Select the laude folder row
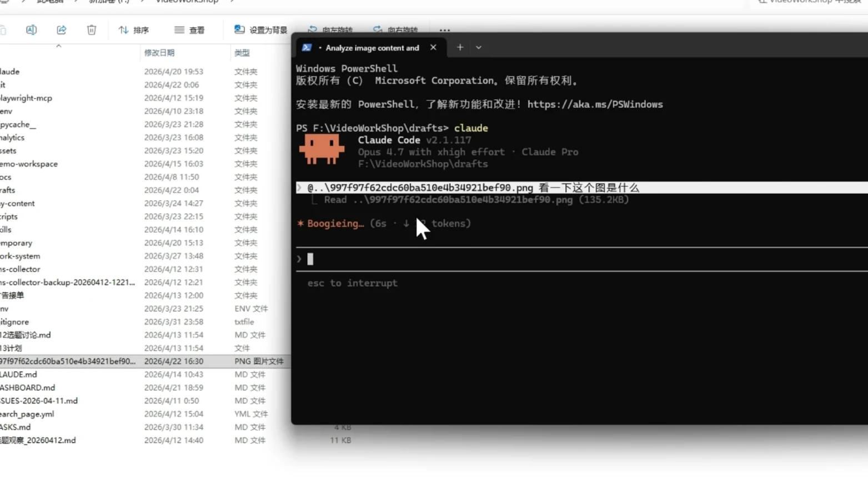Image resolution: width=868 pixels, height=484 pixels. coord(144,72)
